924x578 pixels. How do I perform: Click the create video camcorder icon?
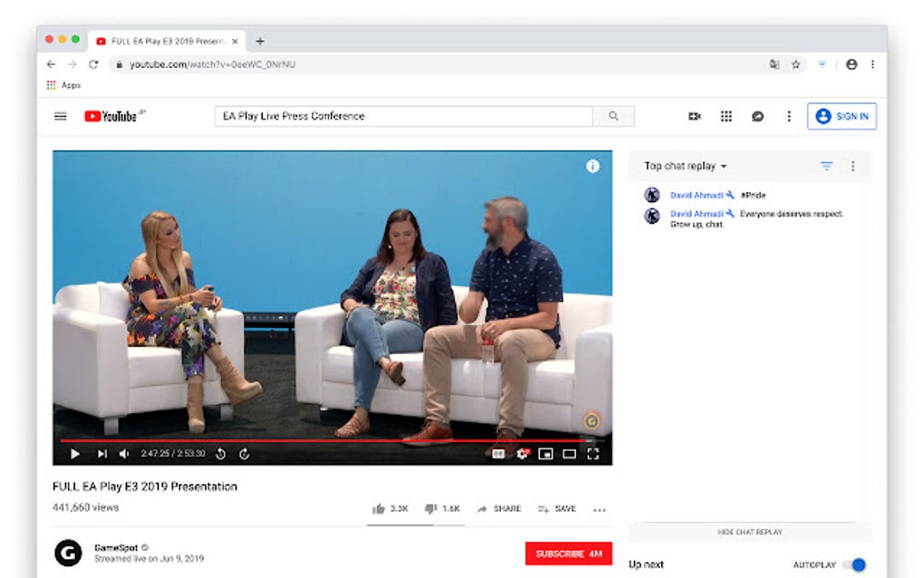(x=694, y=116)
